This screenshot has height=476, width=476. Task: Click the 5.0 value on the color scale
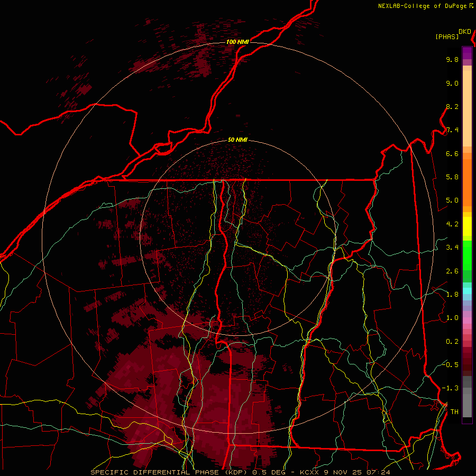coord(452,200)
